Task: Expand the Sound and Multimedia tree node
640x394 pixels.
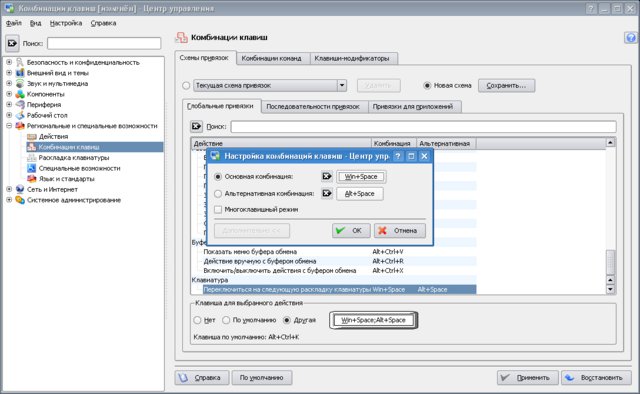Action: [x=9, y=83]
